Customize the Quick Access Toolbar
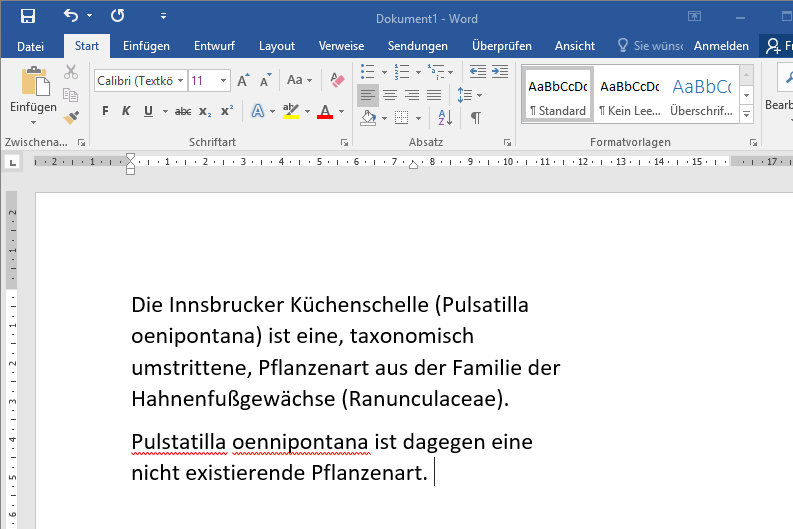Image resolution: width=793 pixels, height=529 pixels. pos(163,16)
